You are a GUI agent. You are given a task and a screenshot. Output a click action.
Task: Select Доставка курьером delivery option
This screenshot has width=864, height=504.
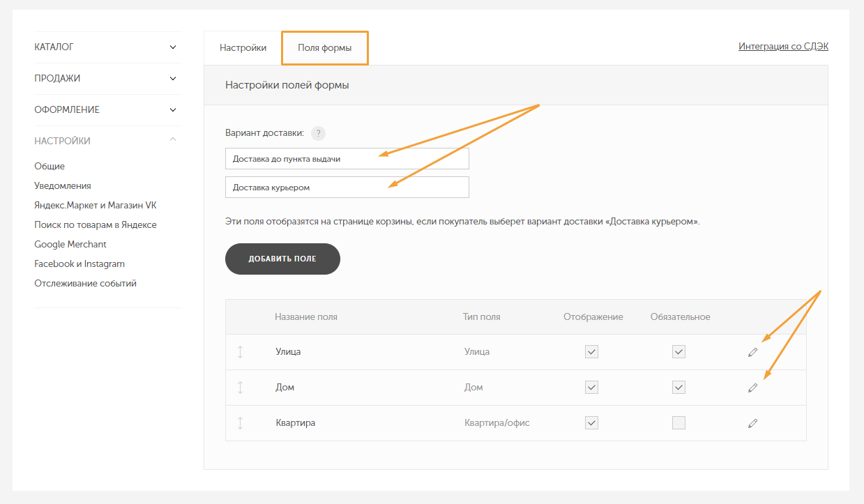point(347,188)
